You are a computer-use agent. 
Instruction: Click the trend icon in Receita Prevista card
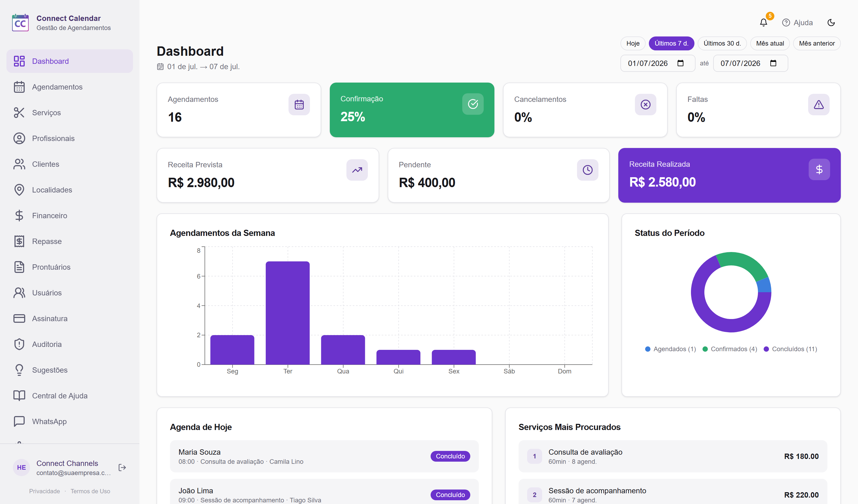pyautogui.click(x=357, y=170)
